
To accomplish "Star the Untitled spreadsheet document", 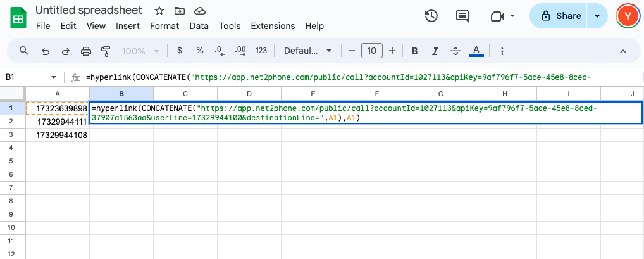I will (x=159, y=10).
